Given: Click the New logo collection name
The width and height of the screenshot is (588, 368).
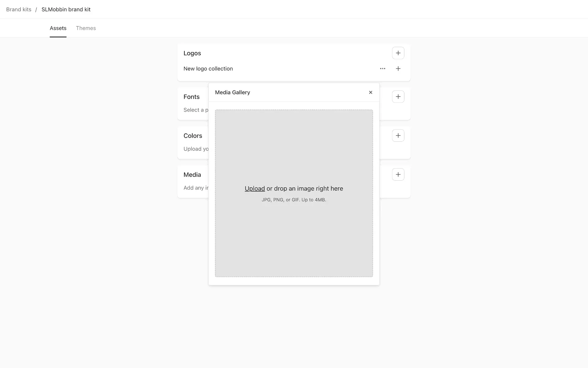Looking at the screenshot, I should coord(208,69).
